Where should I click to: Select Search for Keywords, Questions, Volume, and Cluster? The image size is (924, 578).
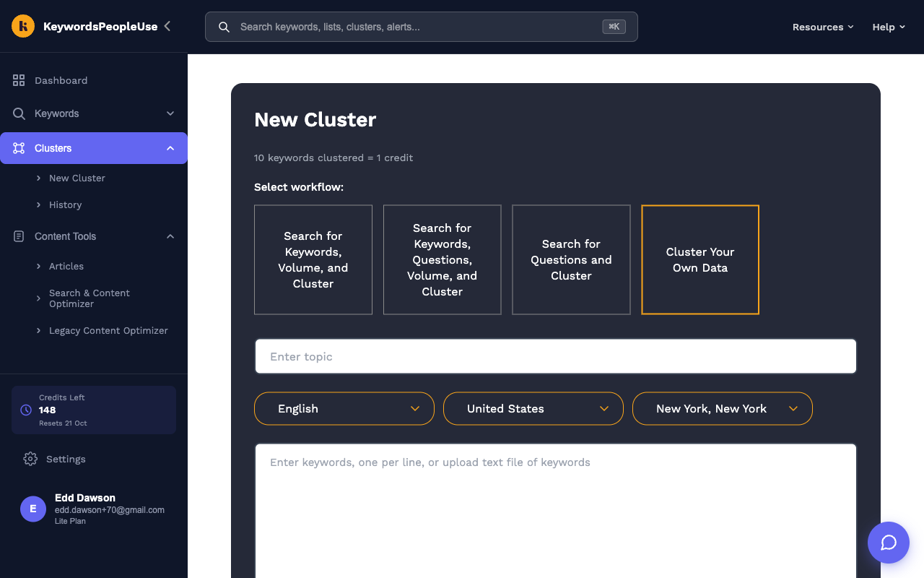443,259
